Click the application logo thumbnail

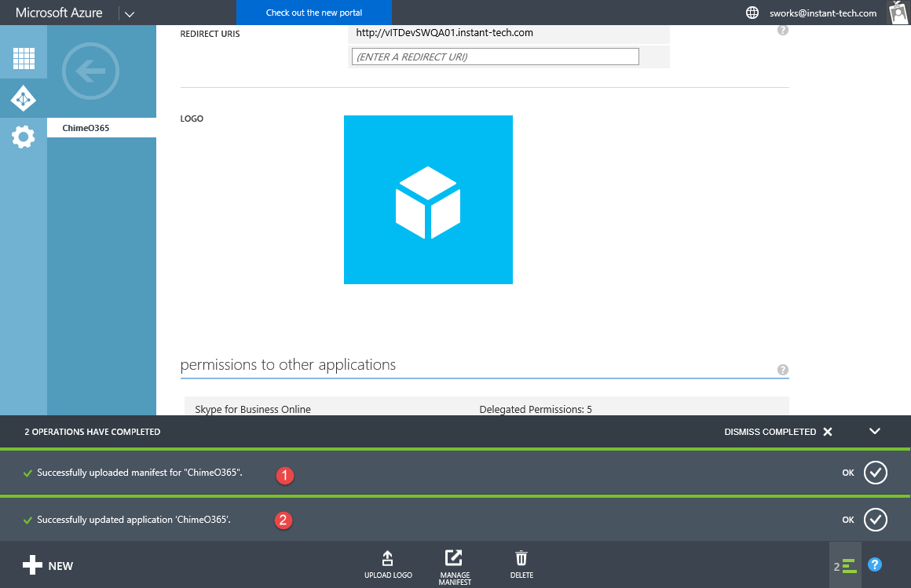[x=428, y=200]
